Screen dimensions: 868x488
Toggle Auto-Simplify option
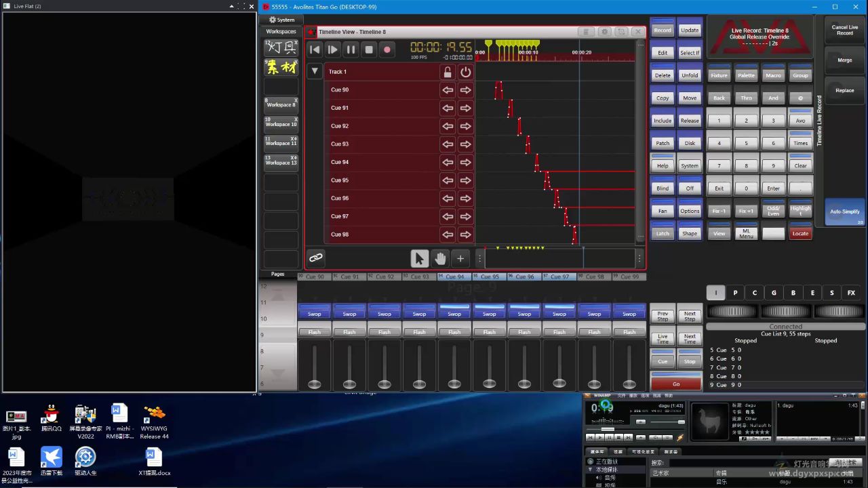845,212
